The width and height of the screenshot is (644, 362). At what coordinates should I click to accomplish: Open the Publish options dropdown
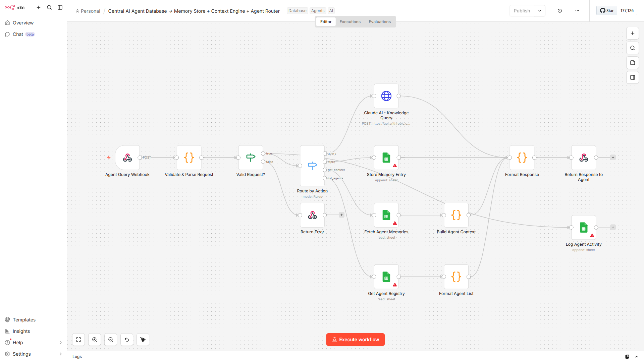[539, 10]
